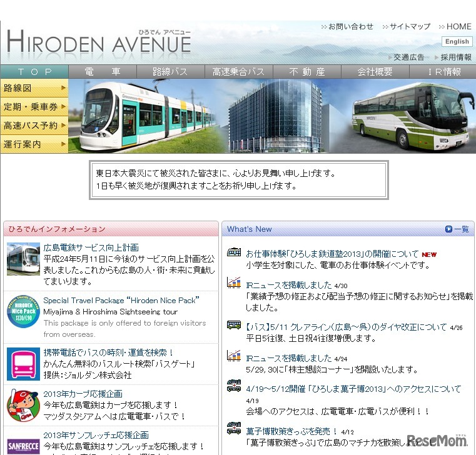Open クレアライン(広島〜呉)ダイヤ改正 news link
This screenshot has height=455, width=476.
(x=347, y=327)
